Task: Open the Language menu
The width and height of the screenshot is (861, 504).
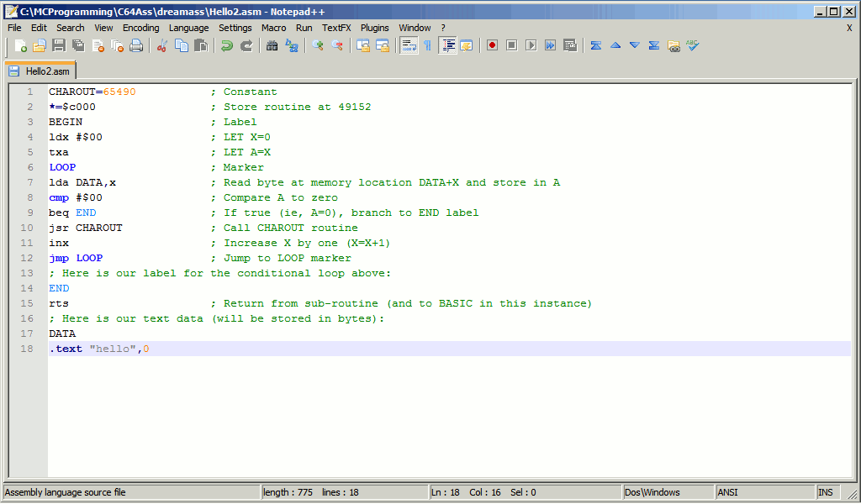Action: 188,28
